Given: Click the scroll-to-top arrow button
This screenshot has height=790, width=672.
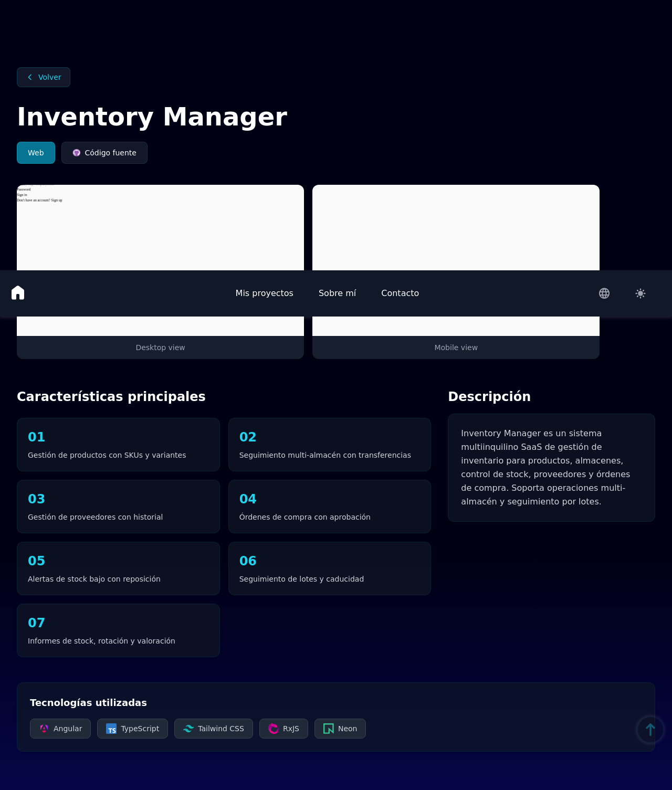Looking at the screenshot, I should pos(650,730).
